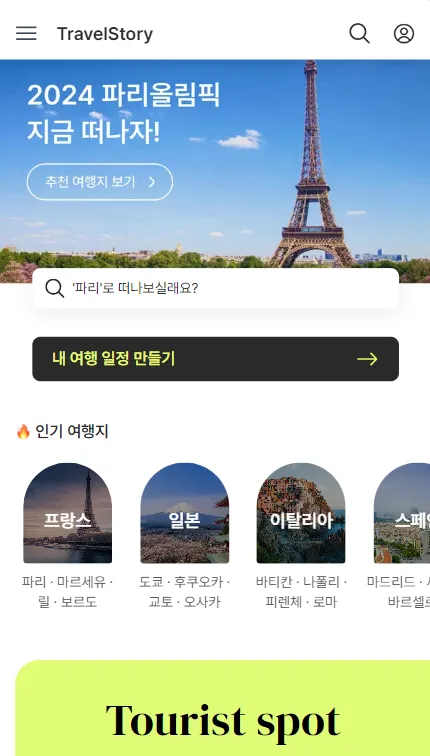Click the fire icon beside 인기 여행지
The height and width of the screenshot is (756, 430).
click(x=23, y=432)
